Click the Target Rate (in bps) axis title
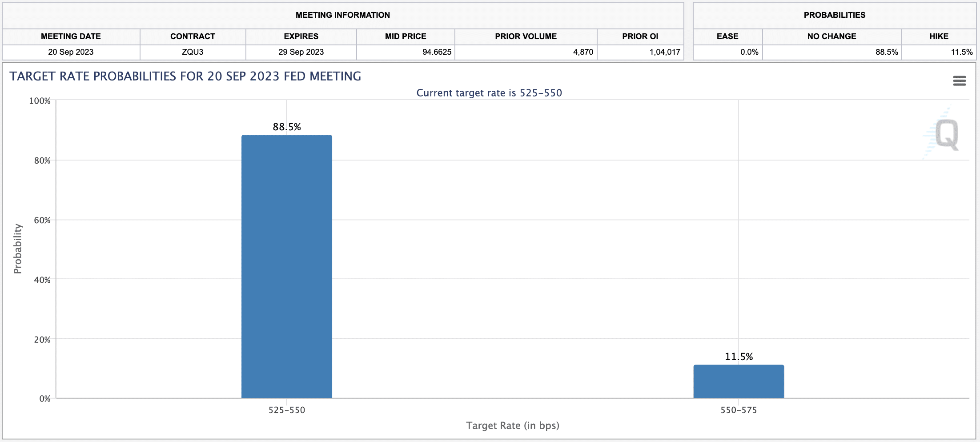980x442 pixels. coord(513,426)
